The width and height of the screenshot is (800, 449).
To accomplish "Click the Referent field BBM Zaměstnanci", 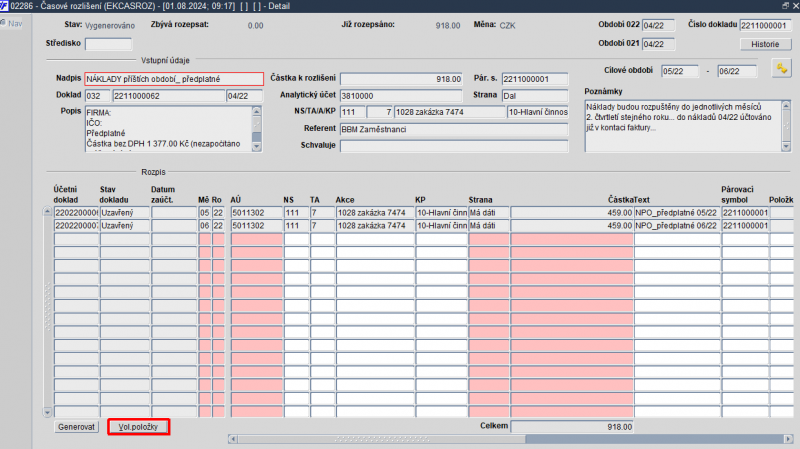I will pos(453,129).
